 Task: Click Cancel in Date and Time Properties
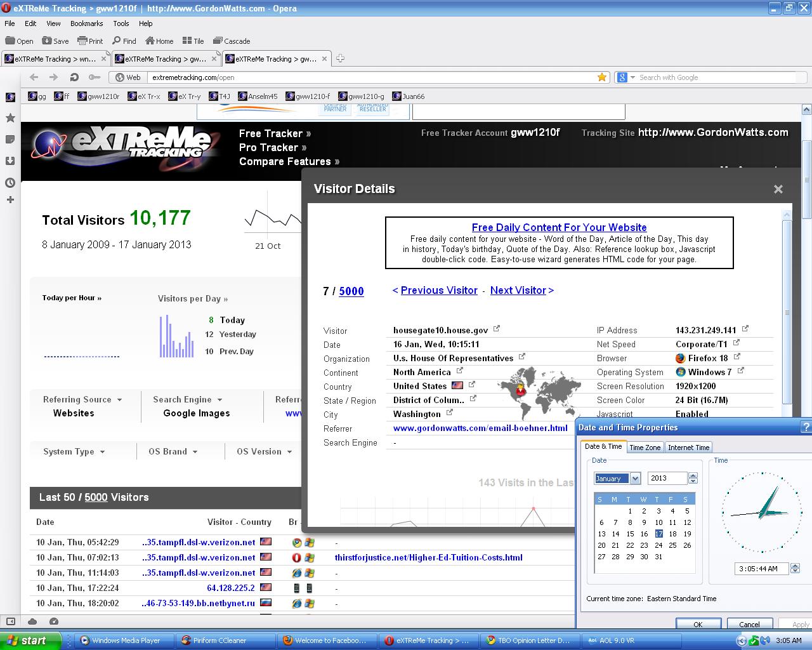coord(749,624)
